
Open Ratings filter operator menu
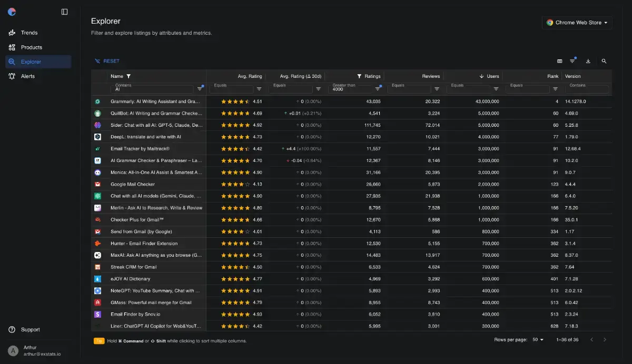378,89
